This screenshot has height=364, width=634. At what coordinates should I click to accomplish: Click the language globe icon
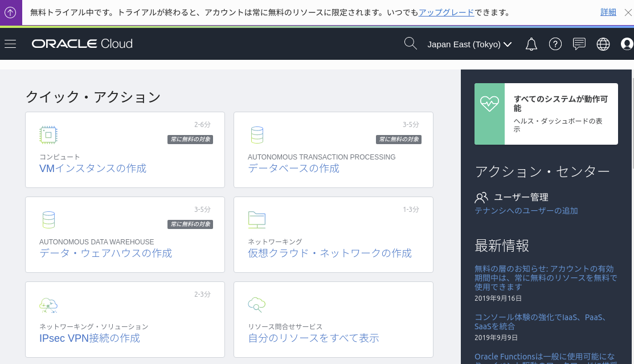603,44
